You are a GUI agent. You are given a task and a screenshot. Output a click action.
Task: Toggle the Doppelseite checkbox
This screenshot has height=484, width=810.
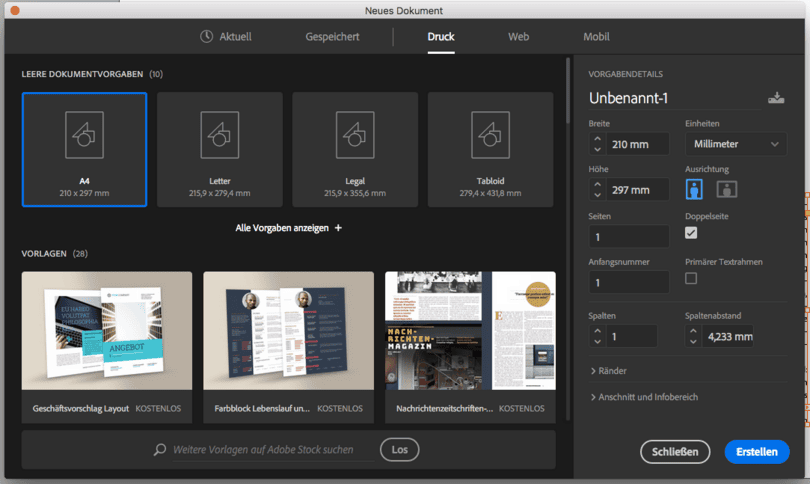691,233
